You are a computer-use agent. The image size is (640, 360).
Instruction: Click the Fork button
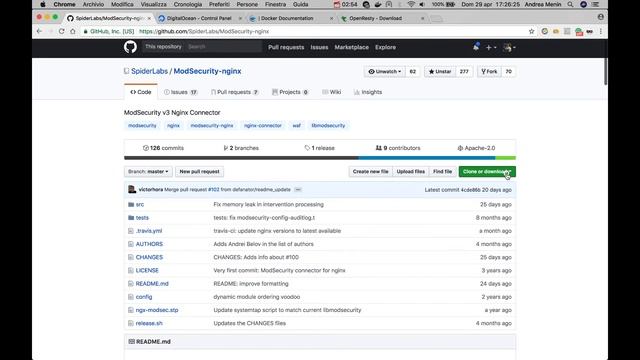(489, 71)
